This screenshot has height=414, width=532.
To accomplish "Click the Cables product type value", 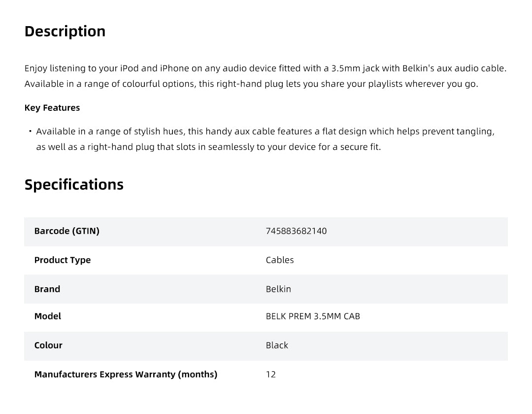I will [280, 260].
